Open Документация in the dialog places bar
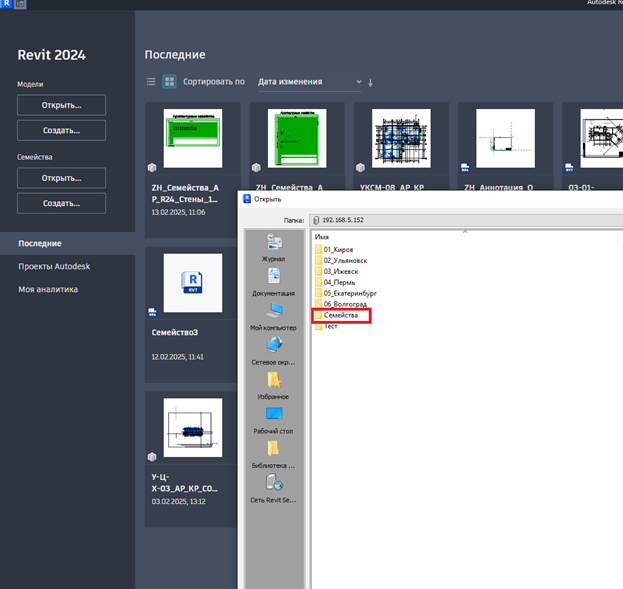Image resolution: width=623 pixels, height=589 pixels. pyautogui.click(x=273, y=282)
